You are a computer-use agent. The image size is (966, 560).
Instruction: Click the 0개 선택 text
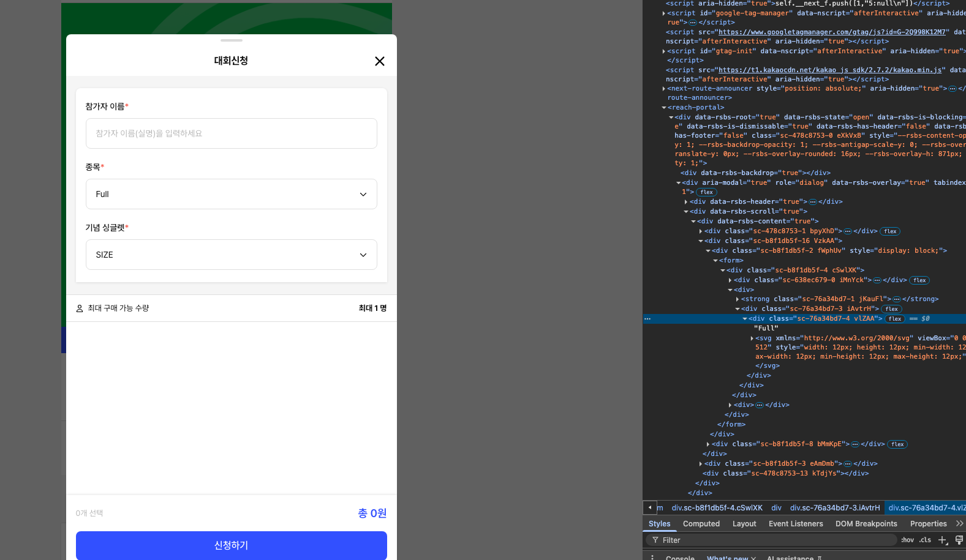point(89,513)
